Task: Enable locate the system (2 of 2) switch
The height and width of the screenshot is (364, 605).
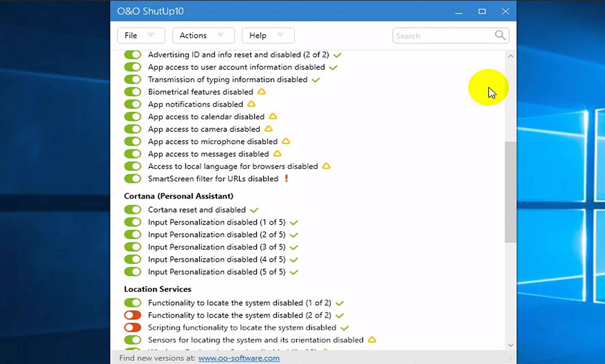Action: point(133,315)
